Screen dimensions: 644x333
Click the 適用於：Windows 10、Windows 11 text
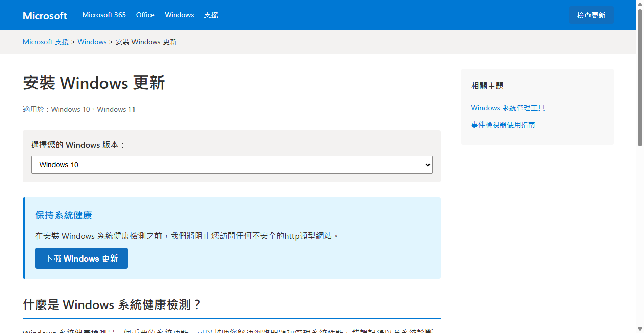(79, 109)
